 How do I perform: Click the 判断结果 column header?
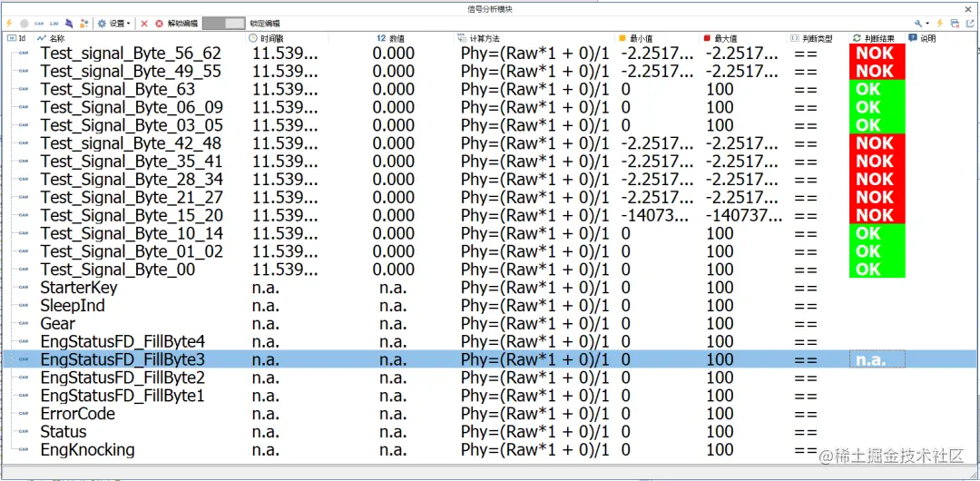pos(877,38)
